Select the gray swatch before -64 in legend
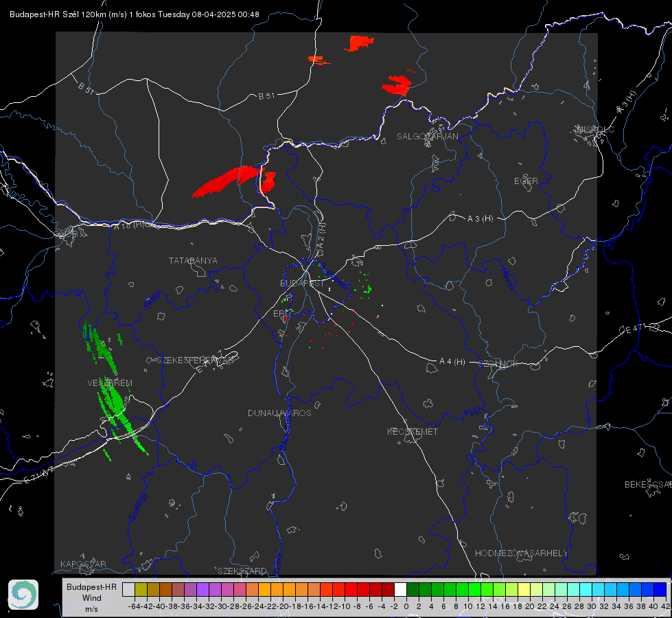The width and height of the screenshot is (672, 618). 128,589
